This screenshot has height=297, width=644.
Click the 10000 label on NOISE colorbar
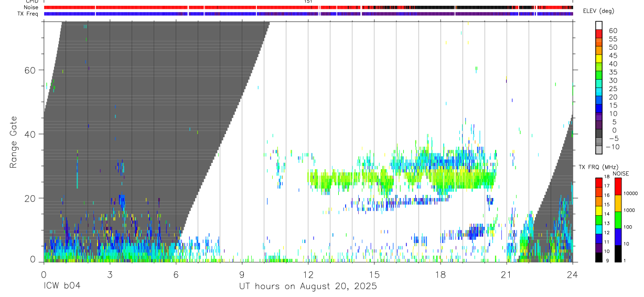[631, 194]
